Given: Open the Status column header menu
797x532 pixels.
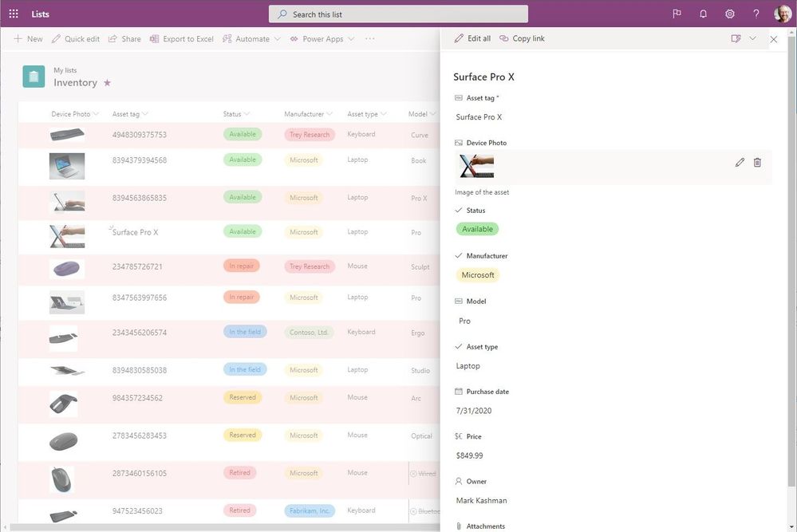Looking at the screenshot, I should pyautogui.click(x=236, y=114).
